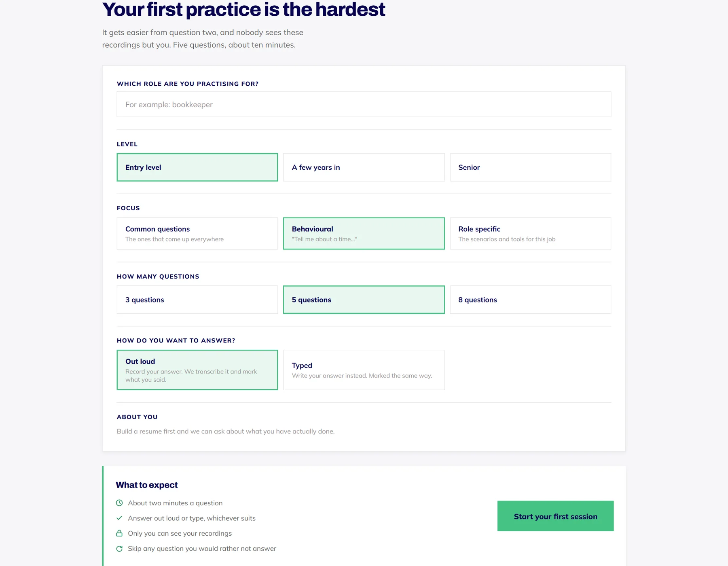The height and width of the screenshot is (566, 728).
Task: Pick 8 questions for the session
Action: point(530,300)
